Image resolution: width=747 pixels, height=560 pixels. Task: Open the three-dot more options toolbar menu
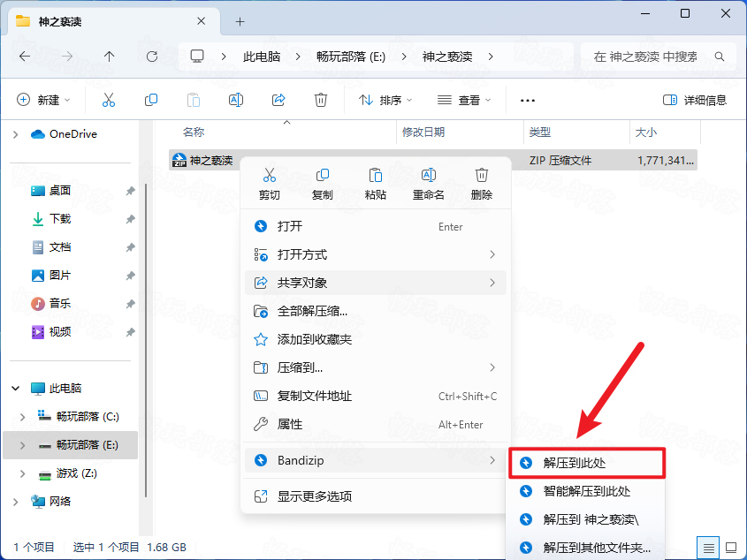pyautogui.click(x=528, y=101)
